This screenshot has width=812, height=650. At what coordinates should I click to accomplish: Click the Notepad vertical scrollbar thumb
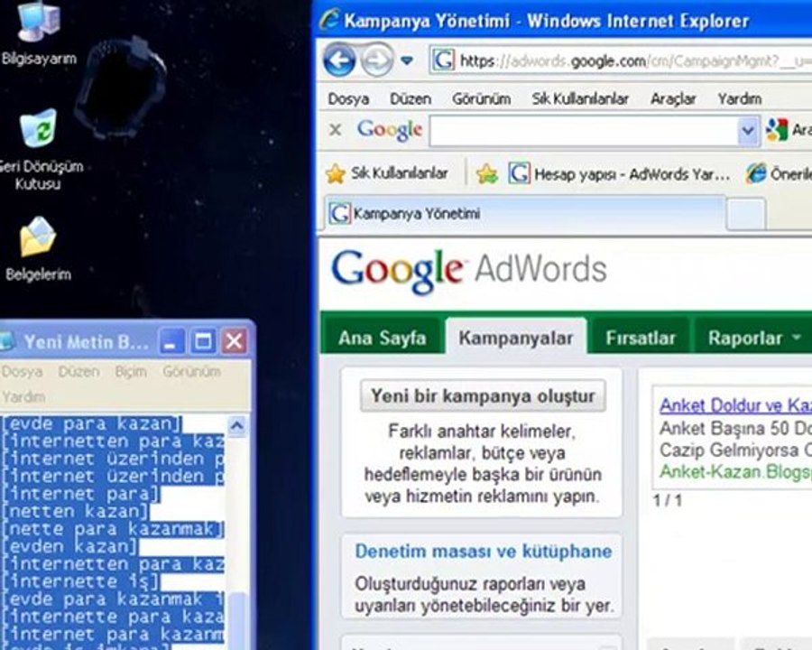tap(237, 620)
